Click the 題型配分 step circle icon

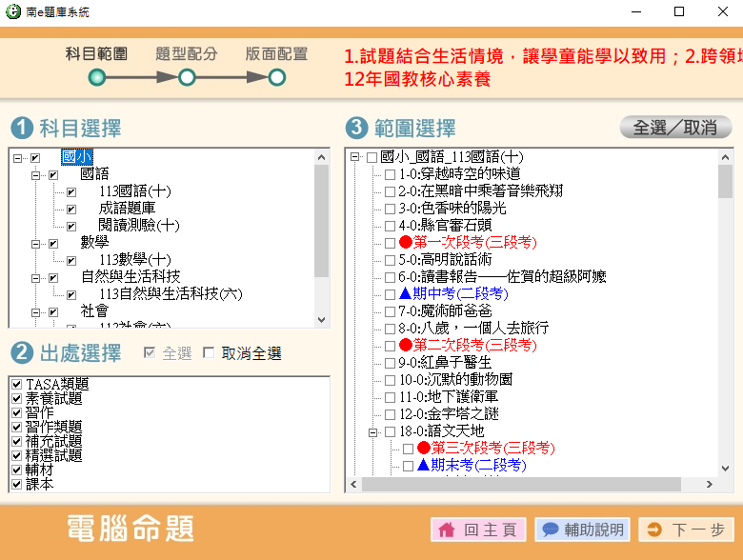[188, 77]
